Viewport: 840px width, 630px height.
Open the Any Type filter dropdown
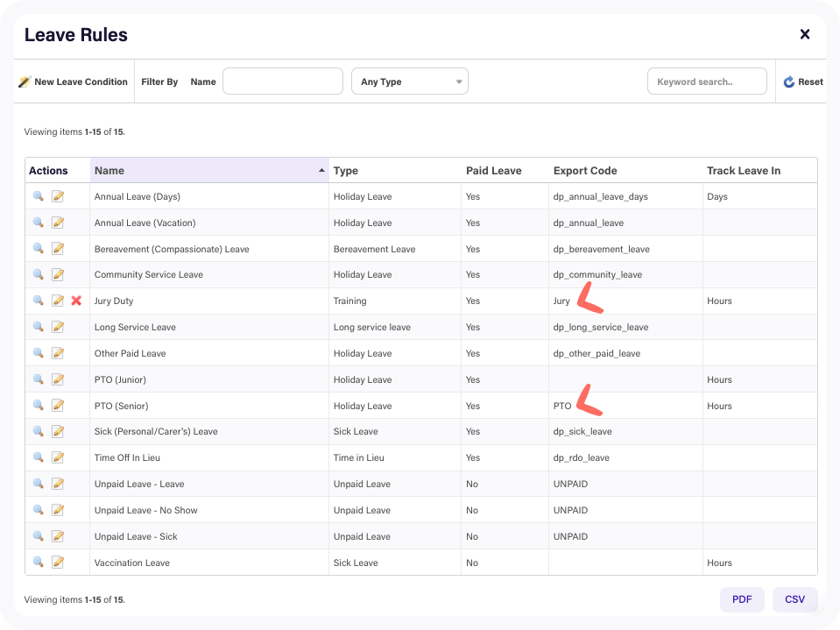click(410, 81)
